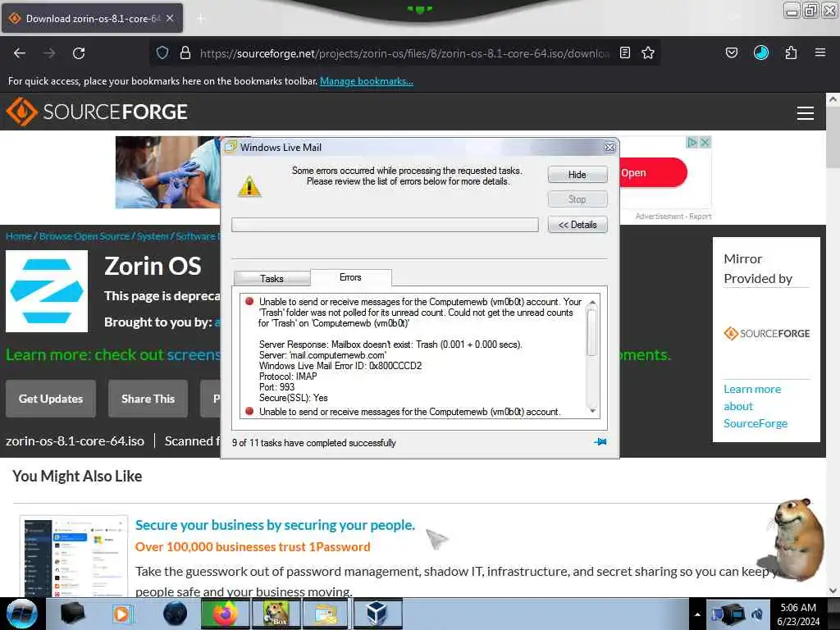The width and height of the screenshot is (840, 630).
Task: Reload the page with the refresh icon
Action: 79,53
